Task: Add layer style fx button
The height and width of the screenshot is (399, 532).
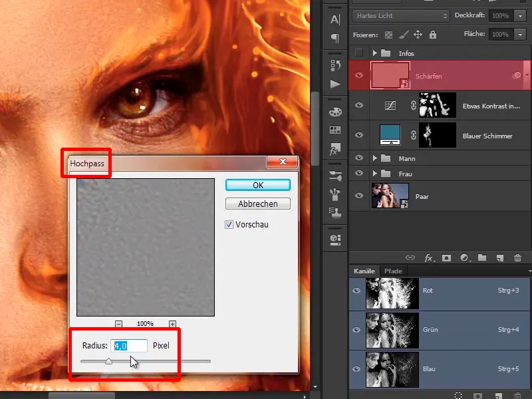Action: coord(429,258)
